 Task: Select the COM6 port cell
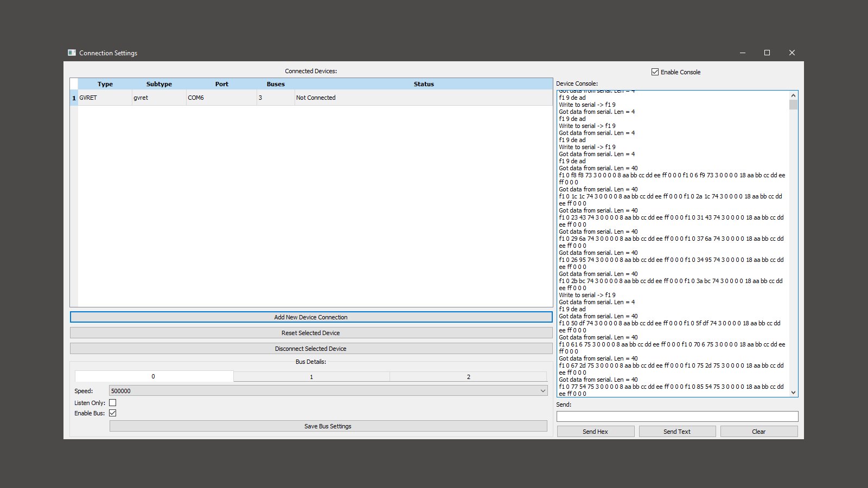221,98
